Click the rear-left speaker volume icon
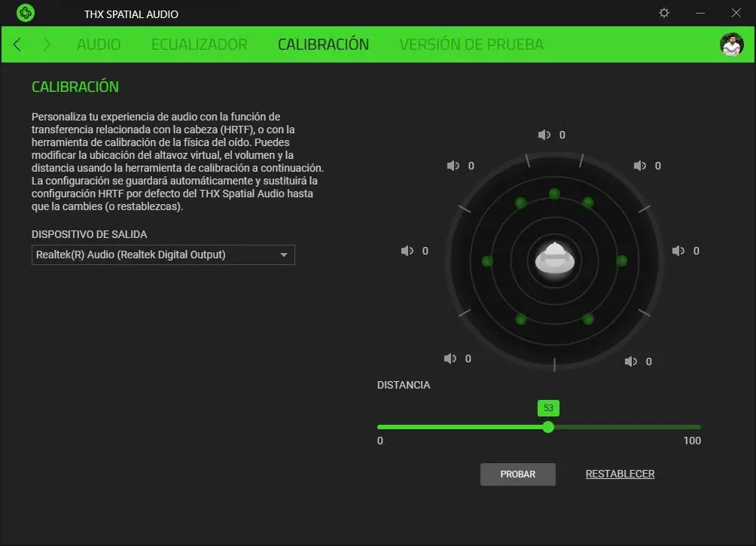This screenshot has width=756, height=546. pos(450,359)
